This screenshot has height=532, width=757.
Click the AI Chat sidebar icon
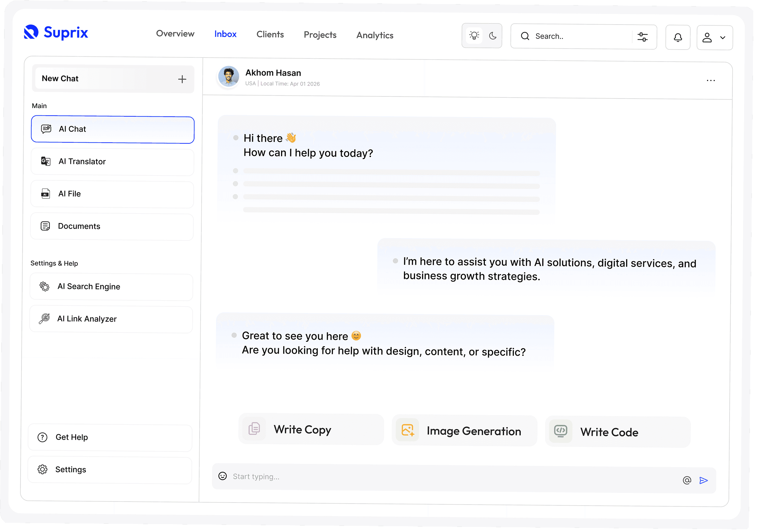46,129
